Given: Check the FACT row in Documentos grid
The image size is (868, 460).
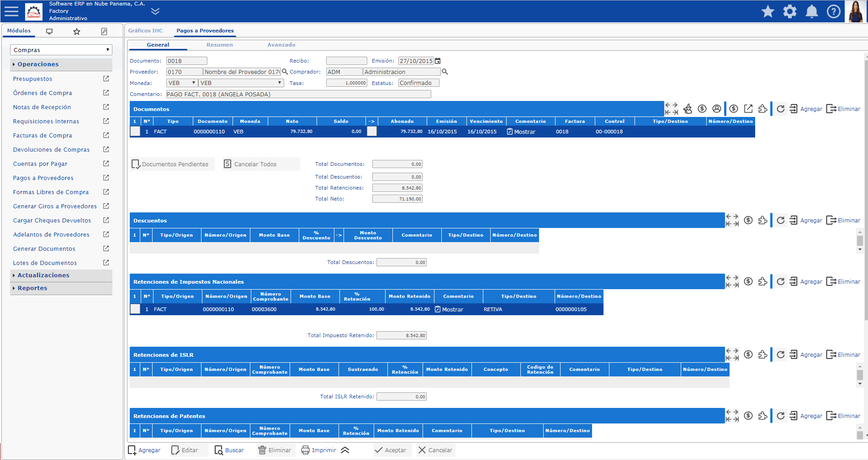Looking at the screenshot, I should tap(135, 132).
